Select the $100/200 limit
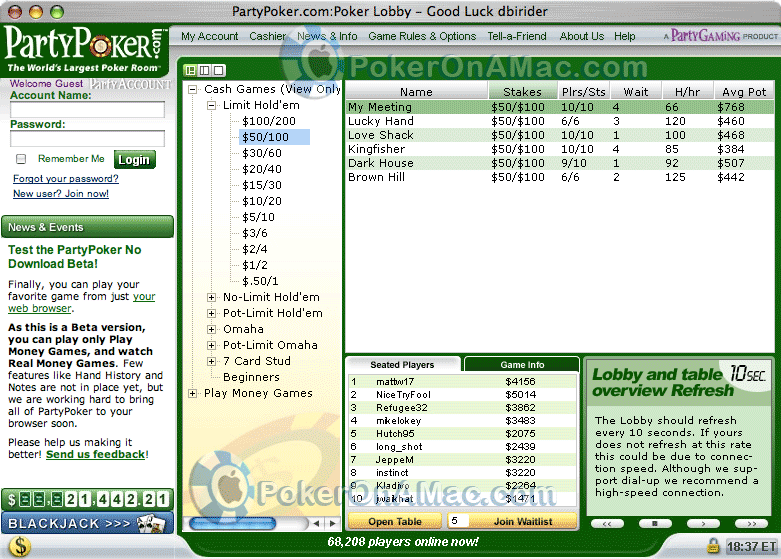The image size is (781, 559). 268,121
